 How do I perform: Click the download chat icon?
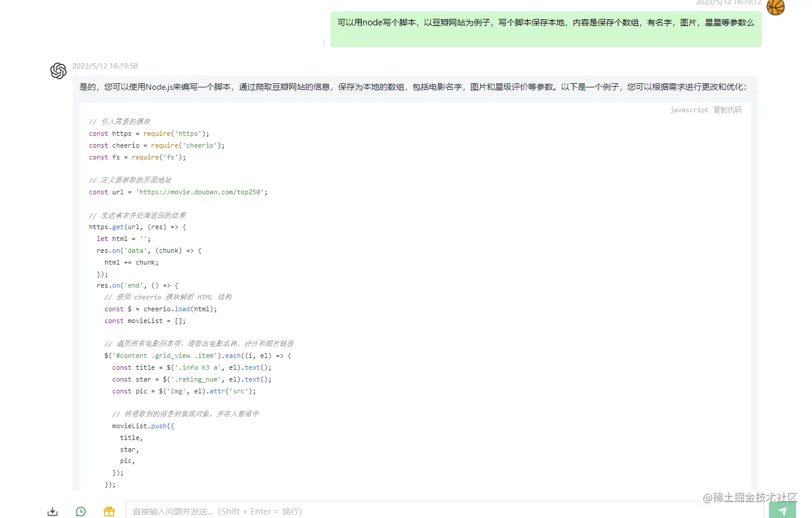point(53,512)
